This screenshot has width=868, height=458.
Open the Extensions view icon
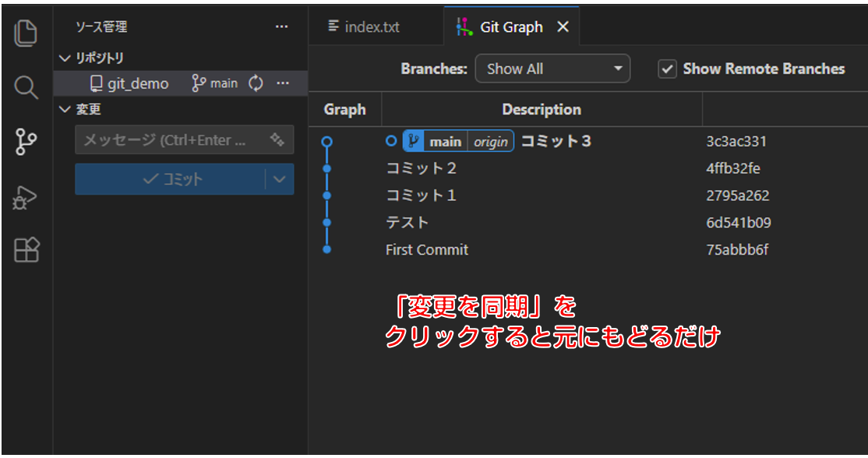click(26, 250)
